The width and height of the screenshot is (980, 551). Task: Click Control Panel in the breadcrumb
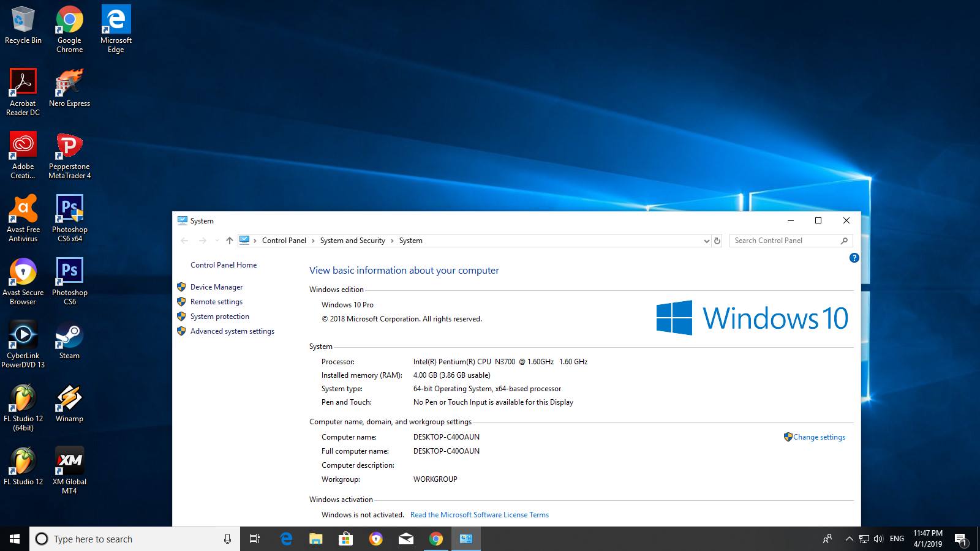284,241
